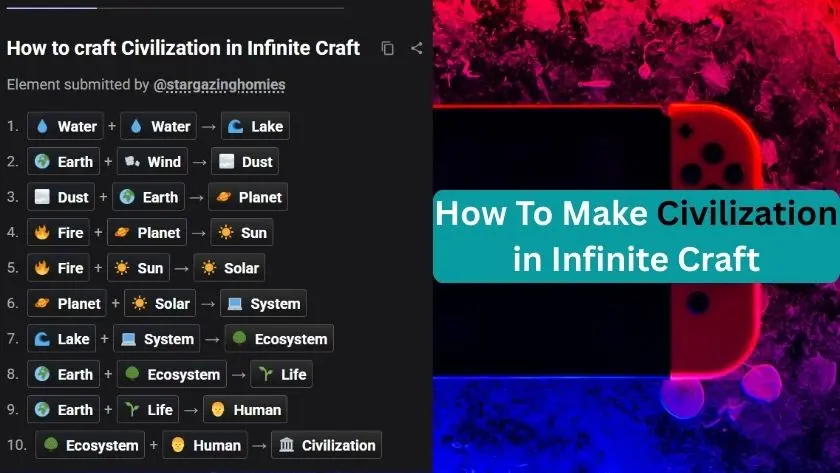Select the Planet result in step 3
840x473 pixels.
248,197
